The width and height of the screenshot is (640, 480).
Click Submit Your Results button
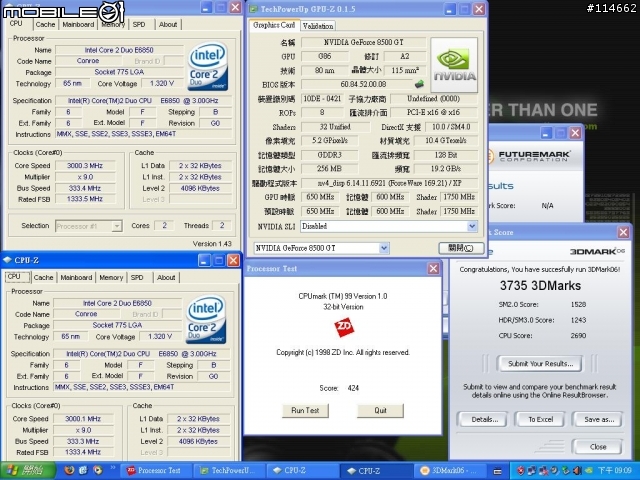coord(540,364)
